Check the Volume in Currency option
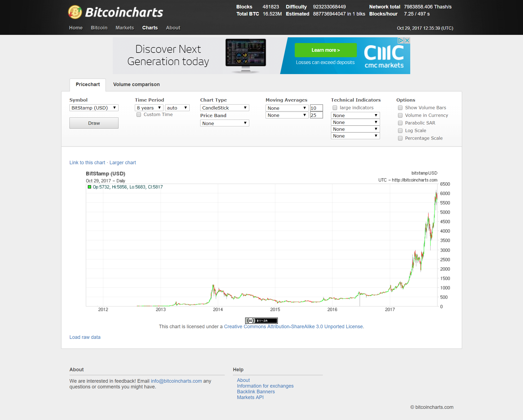Screen dimensions: 523x420 (400, 115)
